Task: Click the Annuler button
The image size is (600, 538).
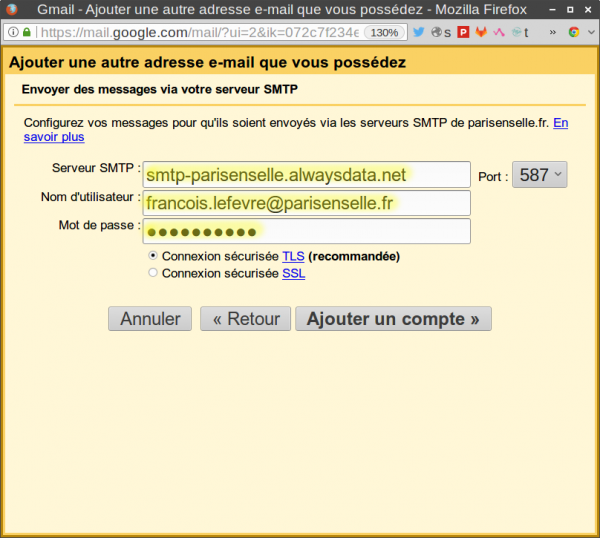Action: (150, 319)
